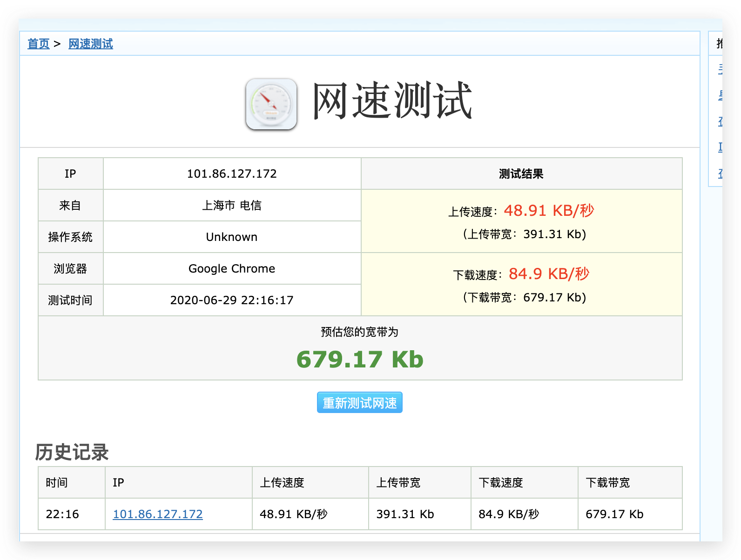Select the IP address value 101.86.127.172 cell
This screenshot has width=741, height=560.
[x=232, y=173]
